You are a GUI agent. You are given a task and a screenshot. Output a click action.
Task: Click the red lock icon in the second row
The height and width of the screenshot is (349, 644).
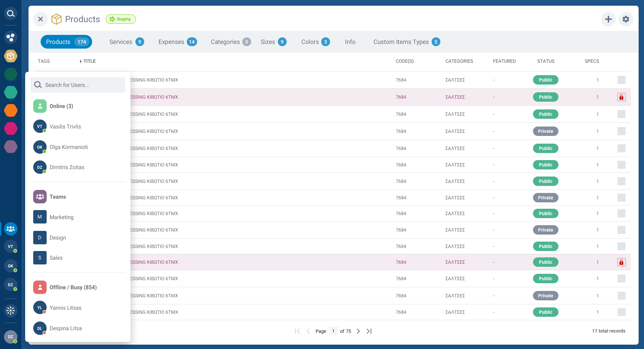coord(621,97)
